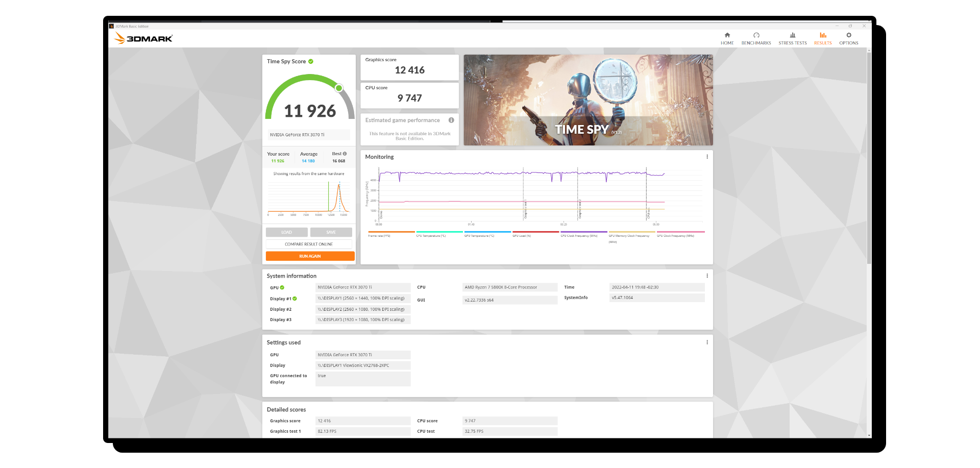This screenshot has height=468, width=980.
Task: Click the green check beside Display #1
Action: tap(295, 299)
